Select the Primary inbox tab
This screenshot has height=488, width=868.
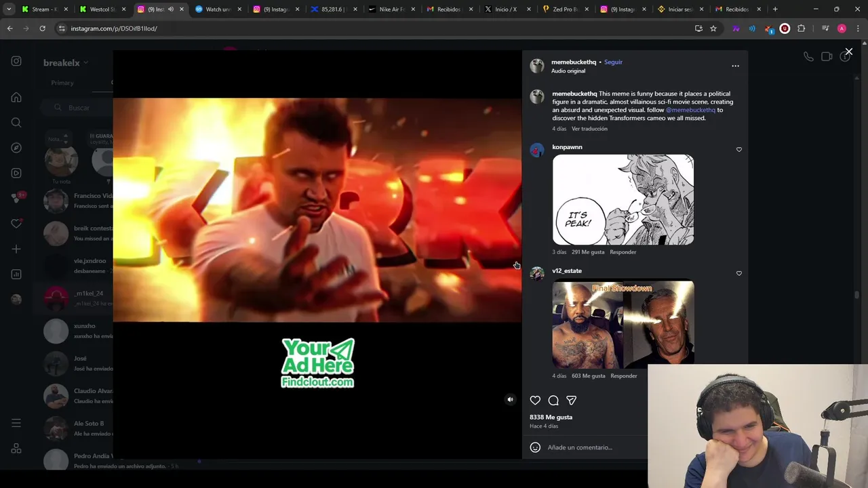click(62, 83)
